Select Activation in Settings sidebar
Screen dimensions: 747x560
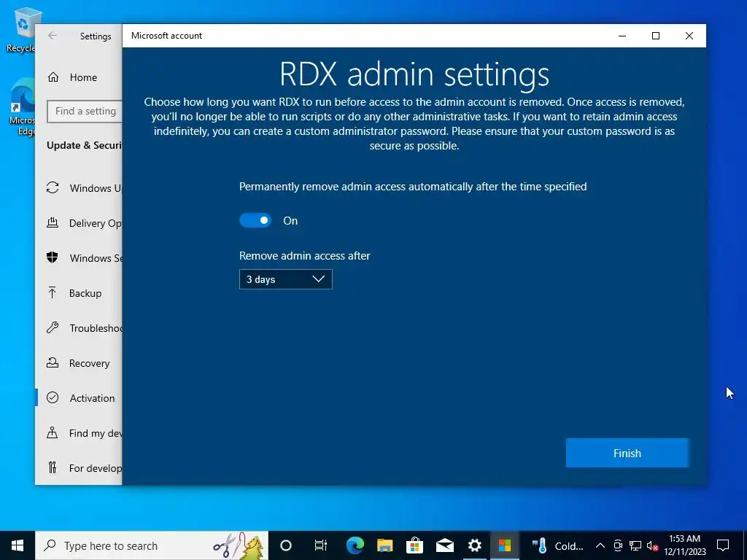point(79,398)
